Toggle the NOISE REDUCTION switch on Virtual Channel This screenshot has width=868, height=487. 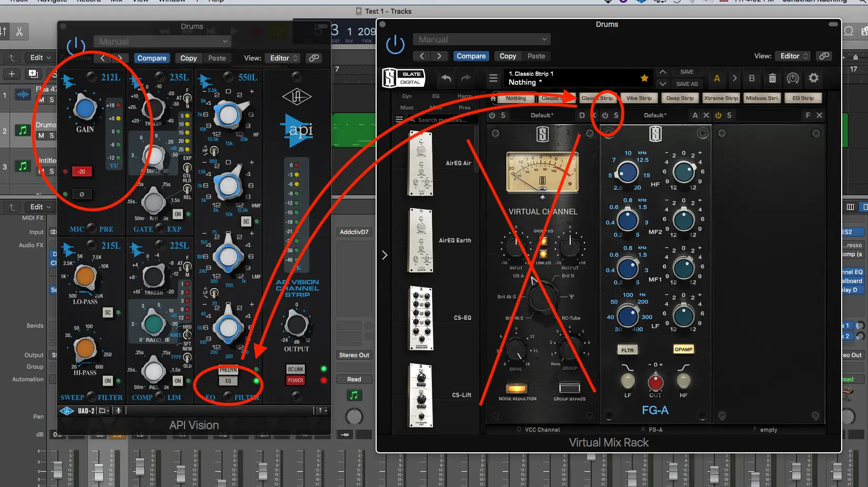pos(517,389)
